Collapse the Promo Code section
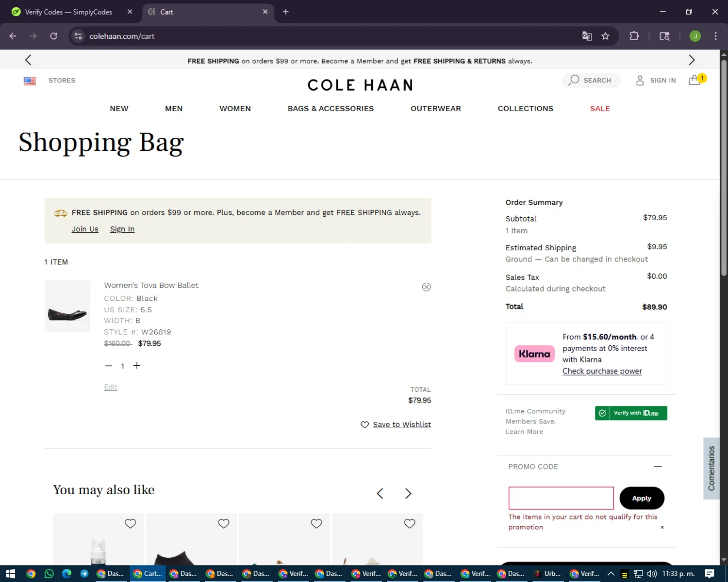This screenshot has width=728, height=582. [x=658, y=467]
